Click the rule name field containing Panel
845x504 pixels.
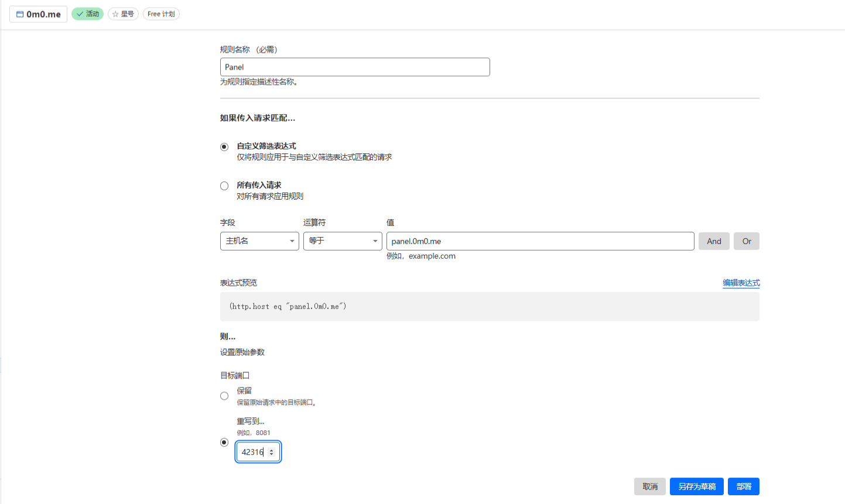coord(354,67)
